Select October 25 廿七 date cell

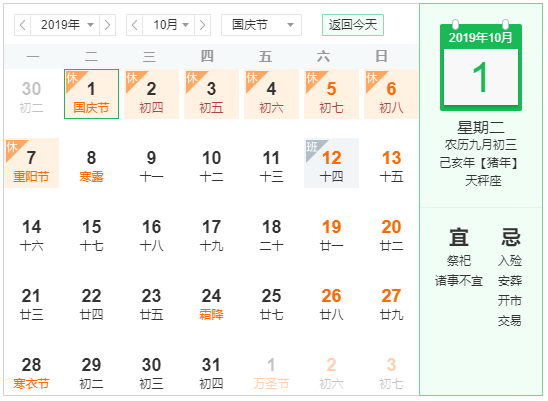(x=272, y=302)
